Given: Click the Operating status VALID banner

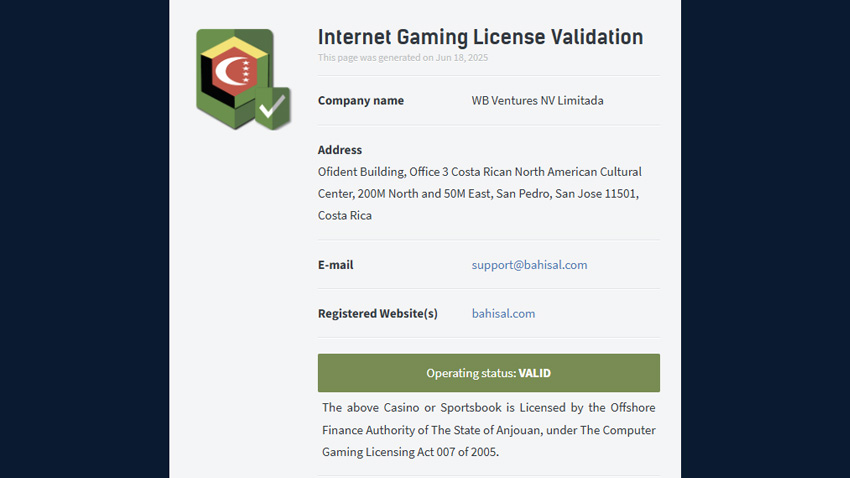Looking at the screenshot, I should click(488, 373).
